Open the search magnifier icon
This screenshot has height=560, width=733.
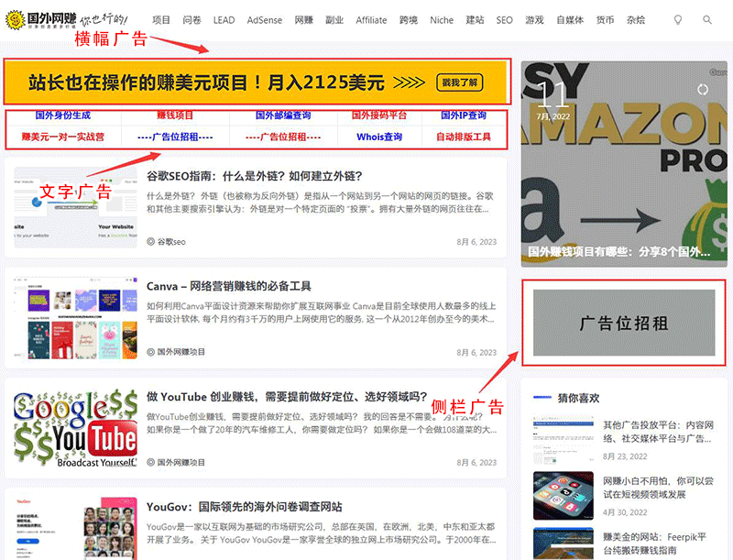tap(707, 20)
